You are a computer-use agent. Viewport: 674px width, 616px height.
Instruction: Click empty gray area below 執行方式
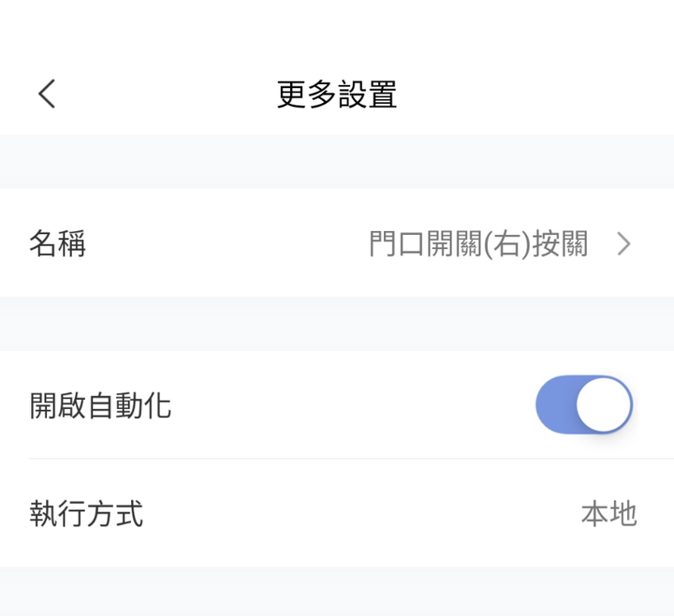(x=337, y=592)
